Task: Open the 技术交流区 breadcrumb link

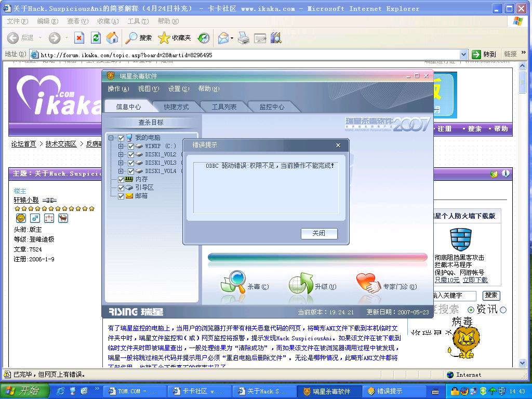Action: 61,144
